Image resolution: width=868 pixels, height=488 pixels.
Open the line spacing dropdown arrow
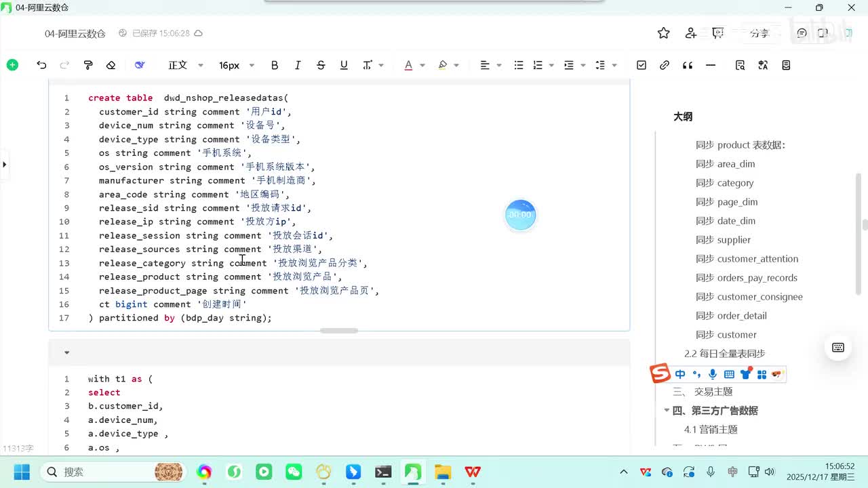coord(614,65)
